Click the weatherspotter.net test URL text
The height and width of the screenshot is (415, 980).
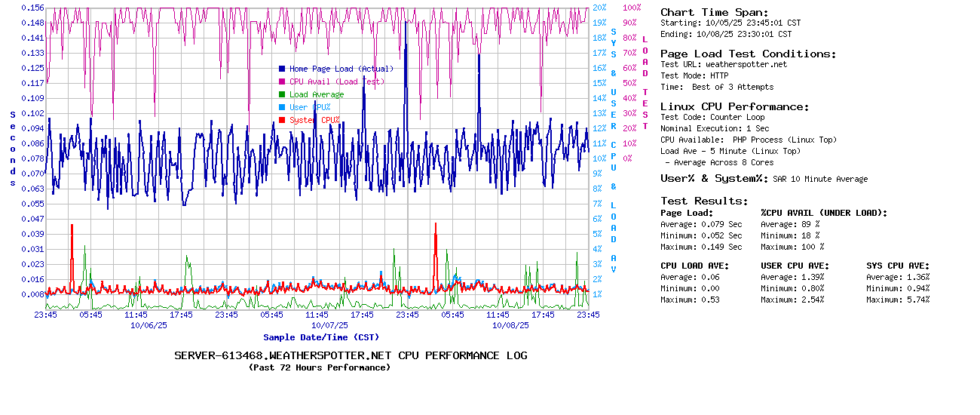[x=746, y=64]
